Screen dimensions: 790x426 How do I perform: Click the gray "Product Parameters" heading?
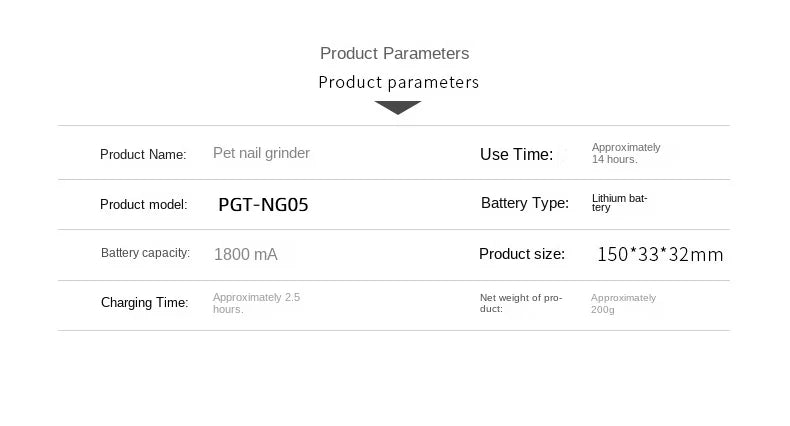coord(394,53)
